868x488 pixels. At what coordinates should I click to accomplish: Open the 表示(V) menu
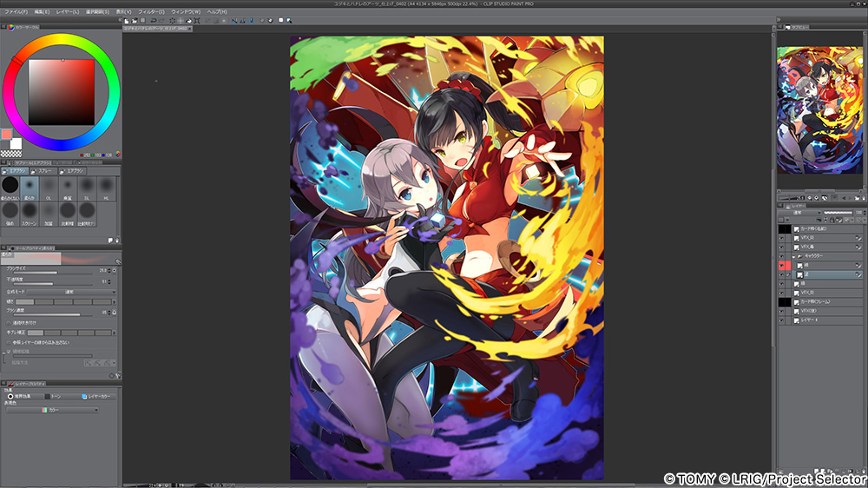click(x=123, y=11)
